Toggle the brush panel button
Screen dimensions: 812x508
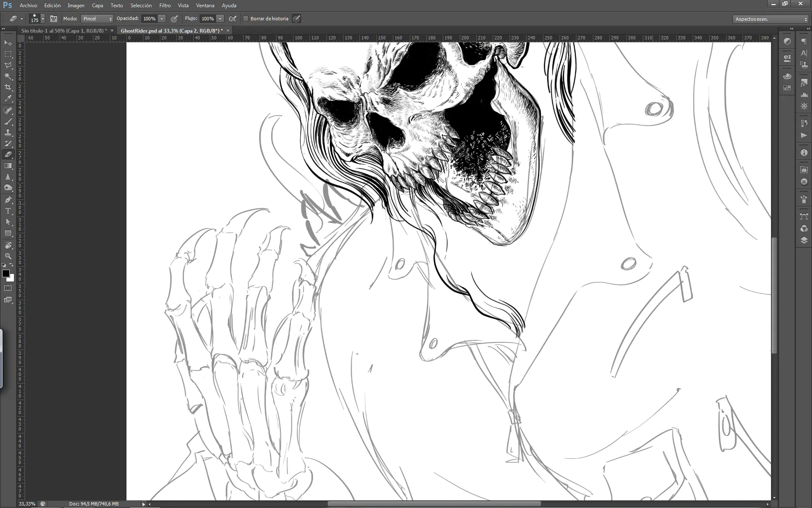(54, 19)
